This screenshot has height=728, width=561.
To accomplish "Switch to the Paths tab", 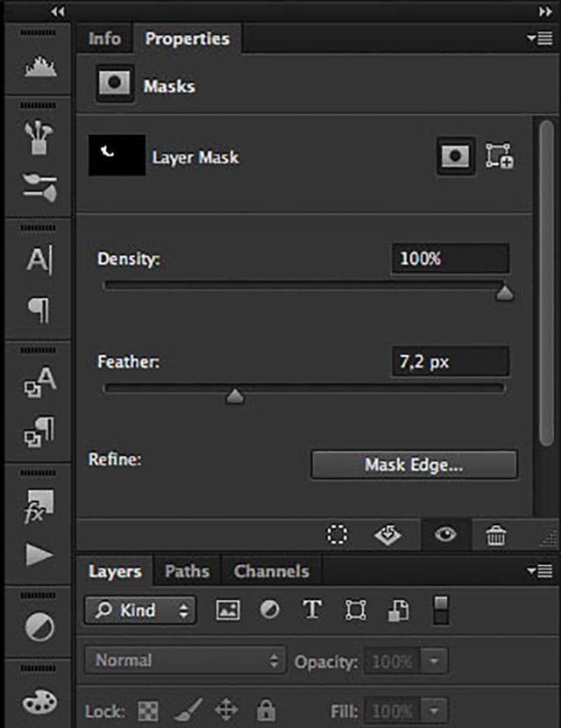I will coord(187,571).
